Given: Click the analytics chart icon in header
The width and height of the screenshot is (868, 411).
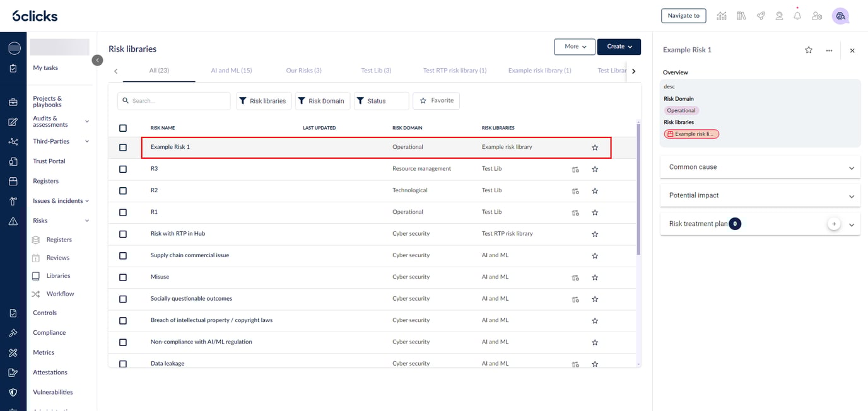Looking at the screenshot, I should (x=722, y=16).
